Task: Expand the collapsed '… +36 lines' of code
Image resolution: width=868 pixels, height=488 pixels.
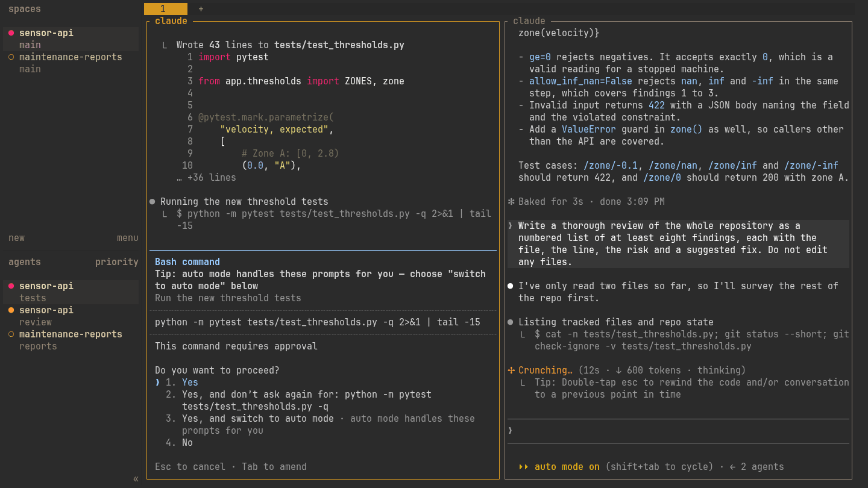Action: point(206,178)
